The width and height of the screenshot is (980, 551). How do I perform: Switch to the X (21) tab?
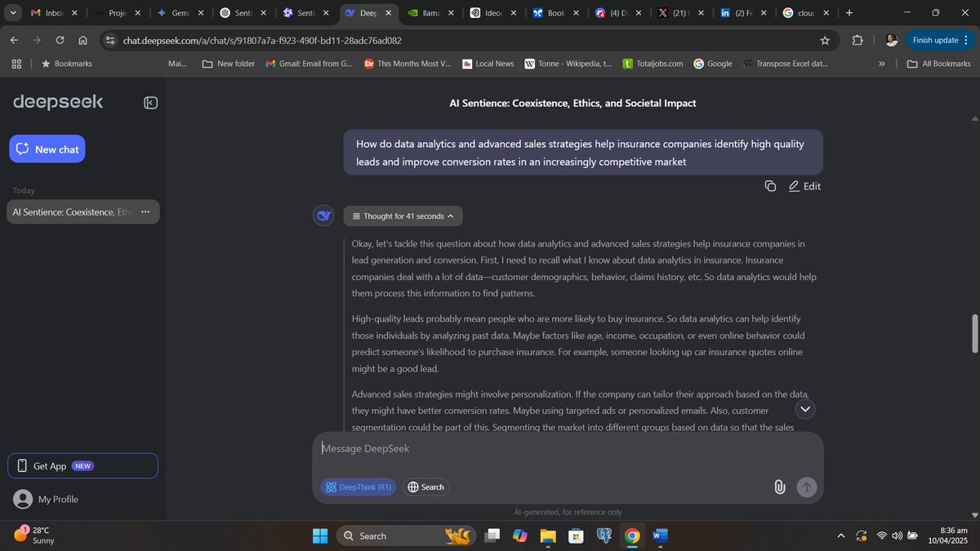680,13
